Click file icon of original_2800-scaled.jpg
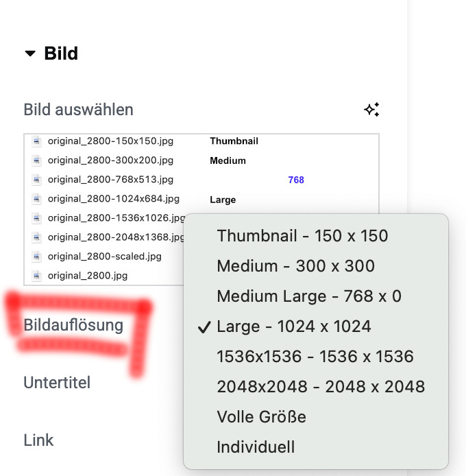The width and height of the screenshot is (466, 476). coord(37,257)
